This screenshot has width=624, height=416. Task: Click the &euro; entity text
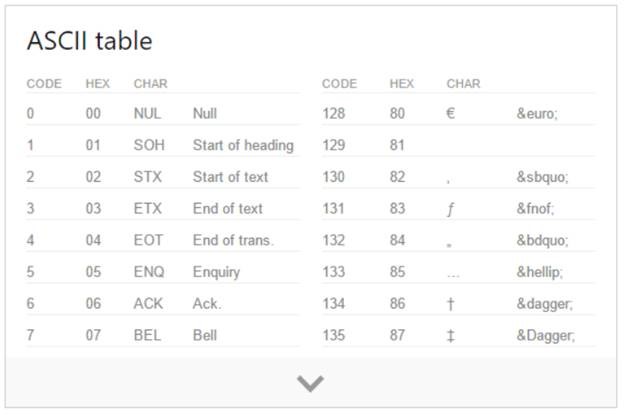537,114
